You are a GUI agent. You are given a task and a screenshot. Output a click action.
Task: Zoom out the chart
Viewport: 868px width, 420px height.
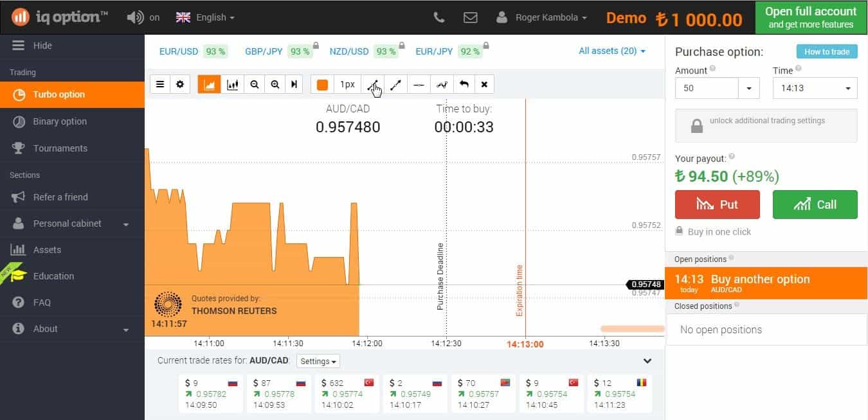point(255,84)
